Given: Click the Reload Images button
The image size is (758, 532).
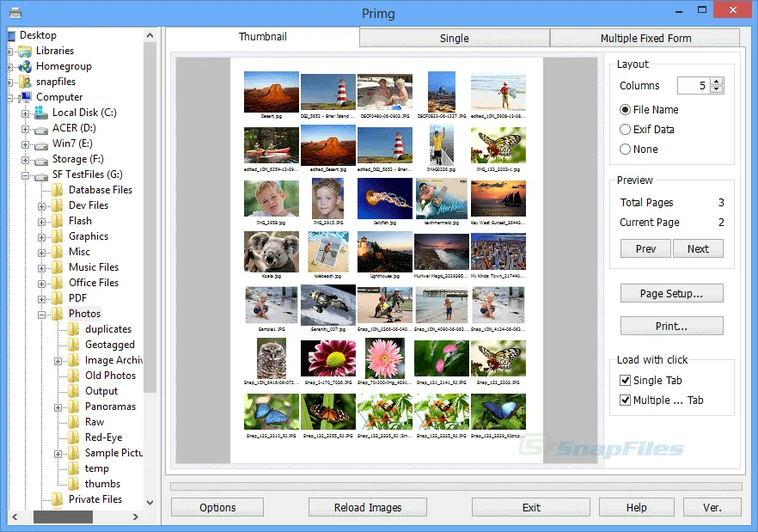Looking at the screenshot, I should (x=368, y=507).
